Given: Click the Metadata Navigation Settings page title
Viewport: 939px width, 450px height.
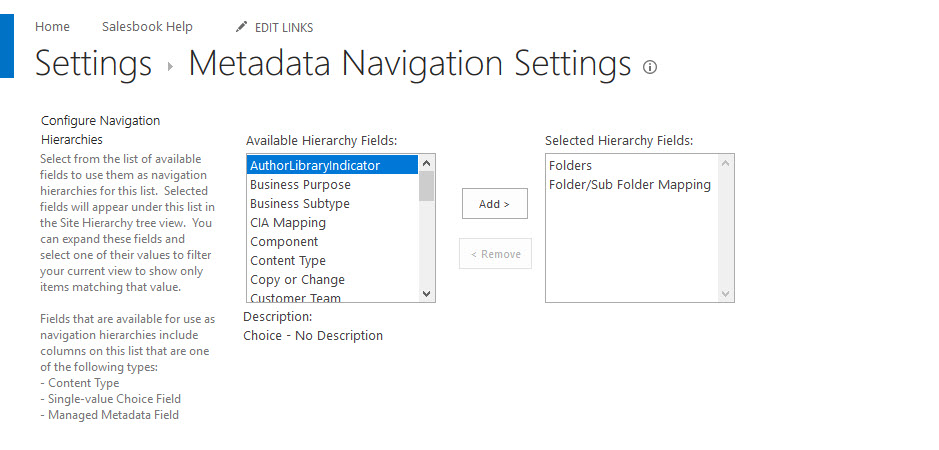Looking at the screenshot, I should (410, 64).
